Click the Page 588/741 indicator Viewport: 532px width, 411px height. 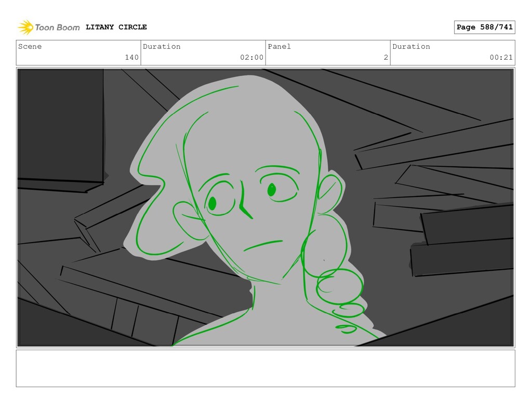coord(485,27)
